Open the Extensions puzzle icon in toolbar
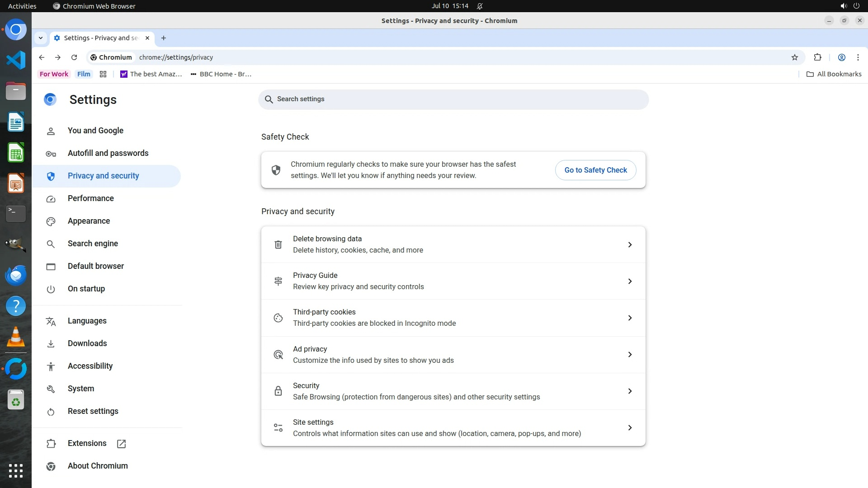This screenshot has height=488, width=868. (817, 57)
